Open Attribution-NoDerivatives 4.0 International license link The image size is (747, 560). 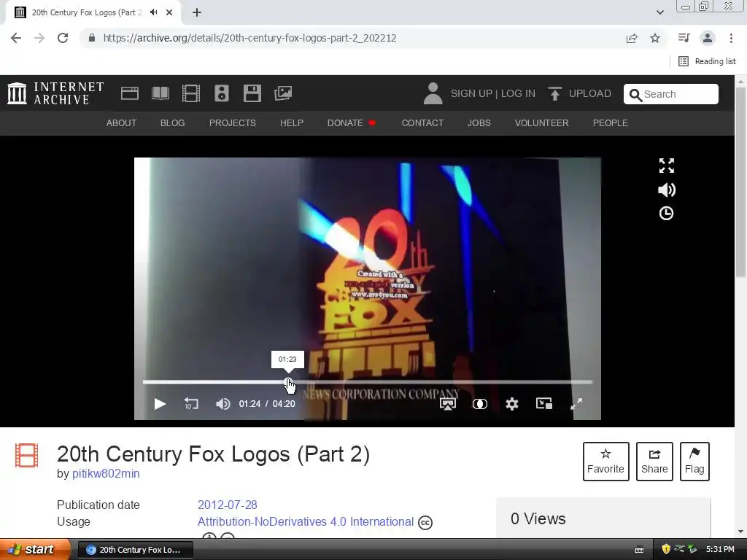[x=306, y=522]
